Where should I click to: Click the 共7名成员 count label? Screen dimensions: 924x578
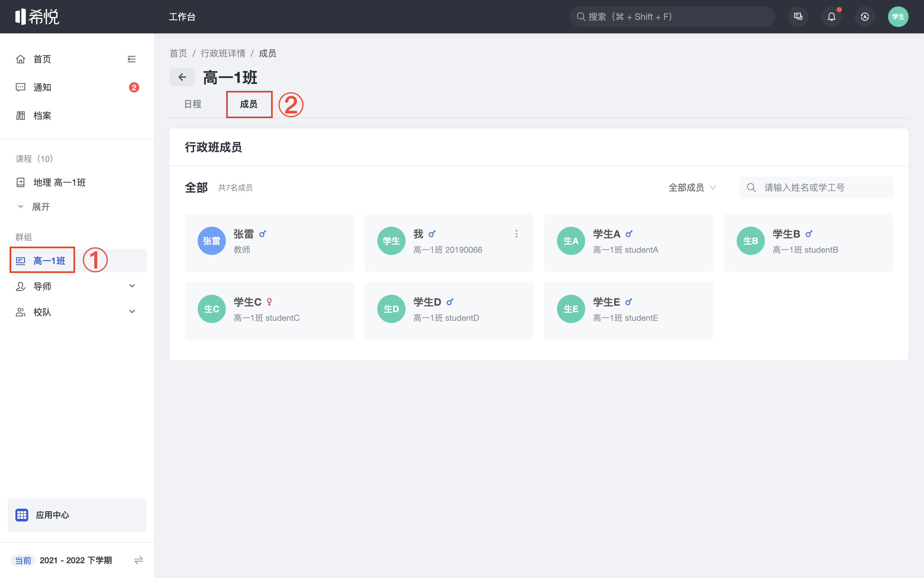[x=235, y=188]
